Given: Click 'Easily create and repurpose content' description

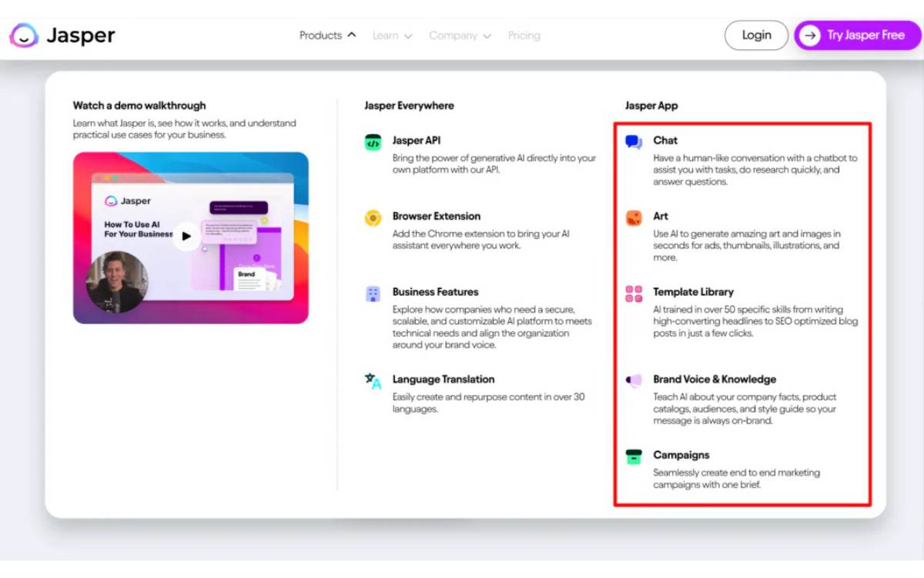Looking at the screenshot, I should pos(489,403).
